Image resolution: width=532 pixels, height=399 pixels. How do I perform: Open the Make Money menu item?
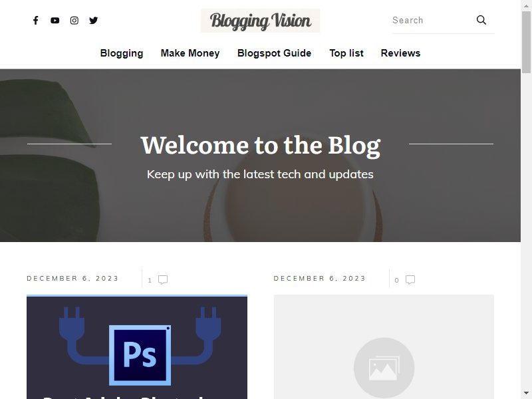190,53
